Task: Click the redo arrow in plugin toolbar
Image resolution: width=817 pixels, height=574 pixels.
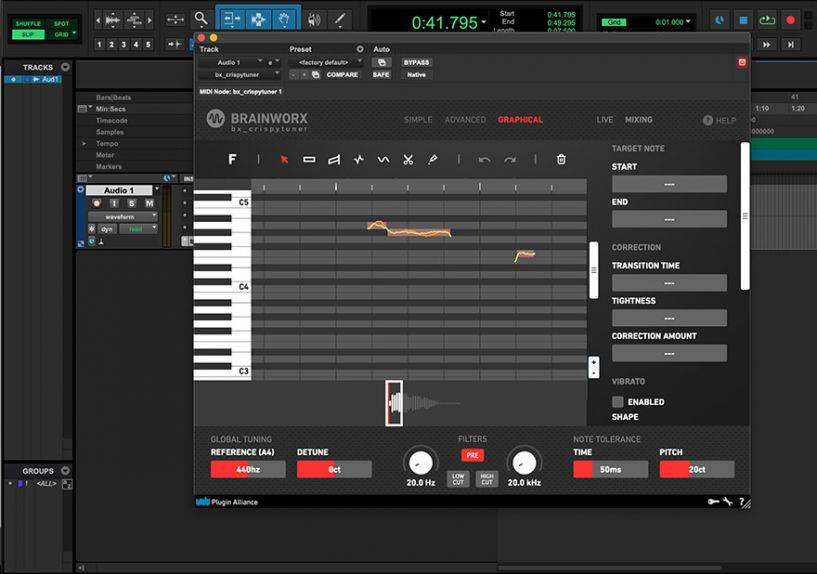Action: [510, 159]
